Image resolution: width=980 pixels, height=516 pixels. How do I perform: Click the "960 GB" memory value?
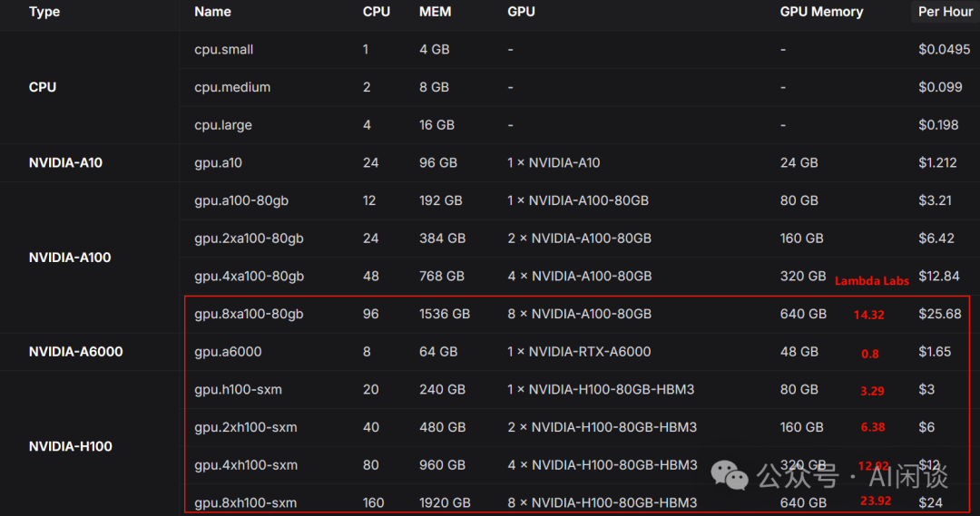(x=442, y=465)
